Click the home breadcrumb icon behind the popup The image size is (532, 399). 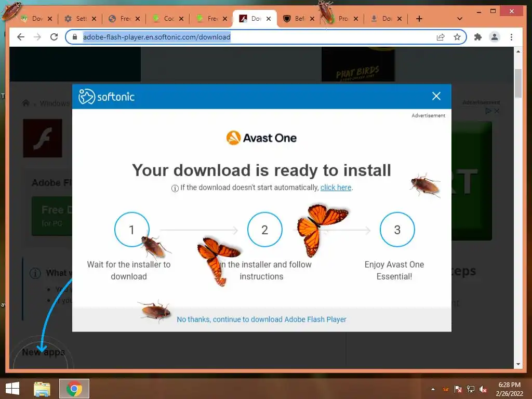tap(26, 103)
